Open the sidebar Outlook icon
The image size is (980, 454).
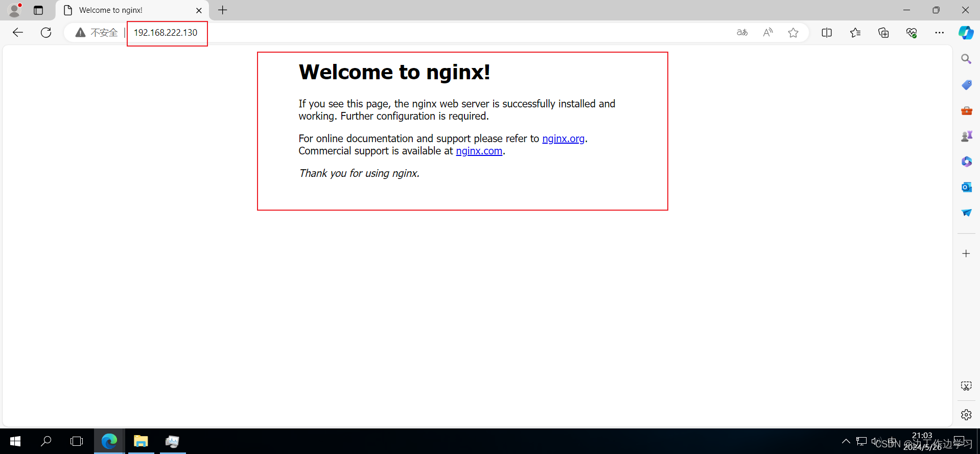point(966,187)
